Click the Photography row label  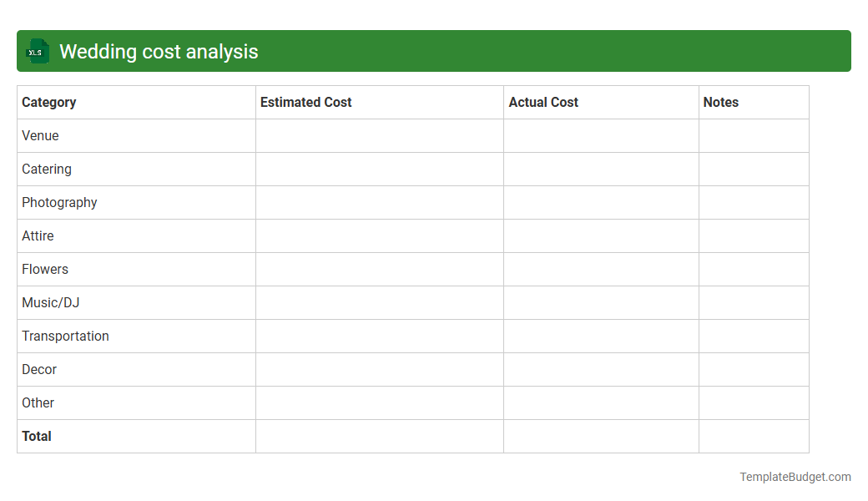58,202
